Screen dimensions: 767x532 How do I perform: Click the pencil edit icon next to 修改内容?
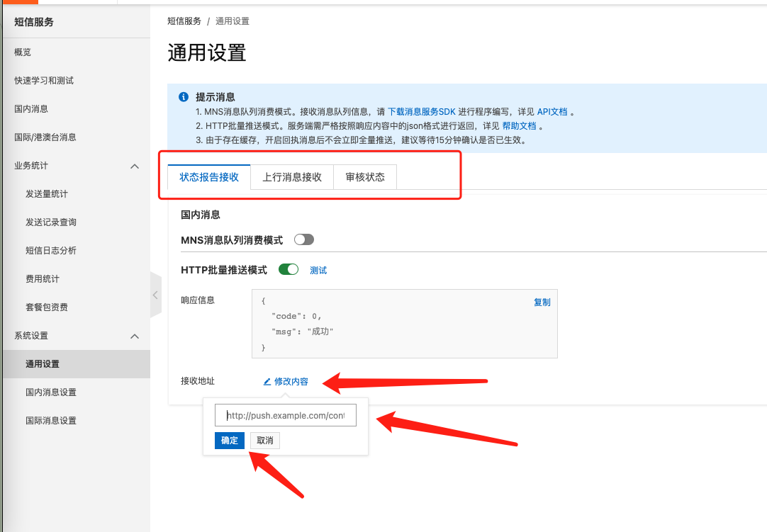click(x=267, y=381)
